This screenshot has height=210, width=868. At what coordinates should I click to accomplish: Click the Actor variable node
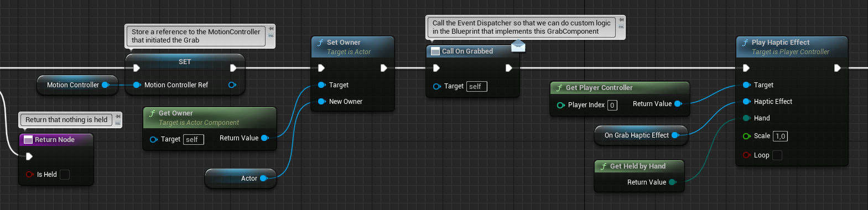point(241,178)
